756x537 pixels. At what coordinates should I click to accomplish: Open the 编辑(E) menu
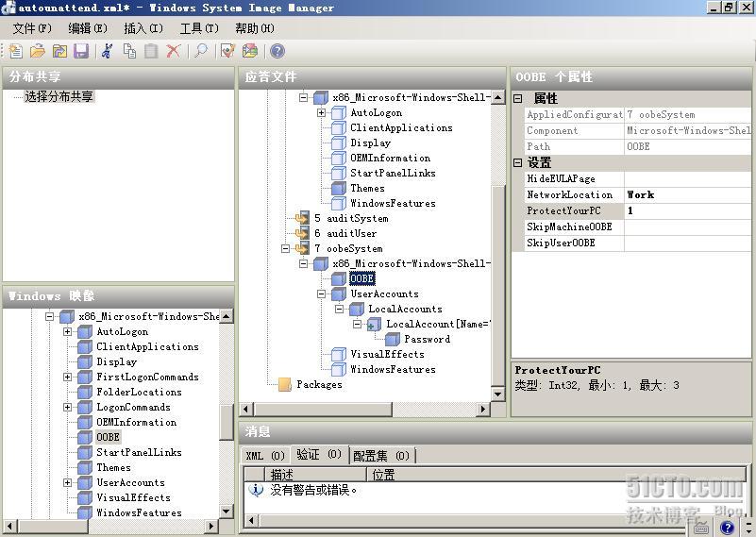[87, 28]
